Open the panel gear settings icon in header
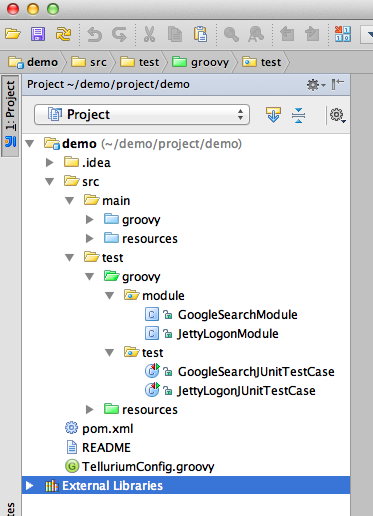Screen dimensions: 373x516 (x=315, y=85)
